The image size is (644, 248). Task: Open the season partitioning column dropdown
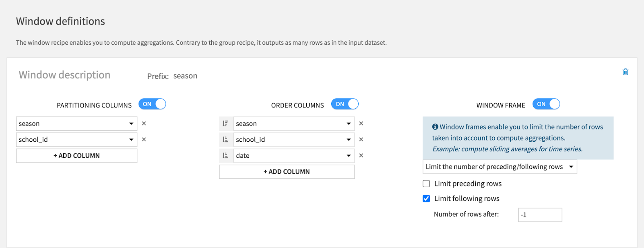[76, 124]
